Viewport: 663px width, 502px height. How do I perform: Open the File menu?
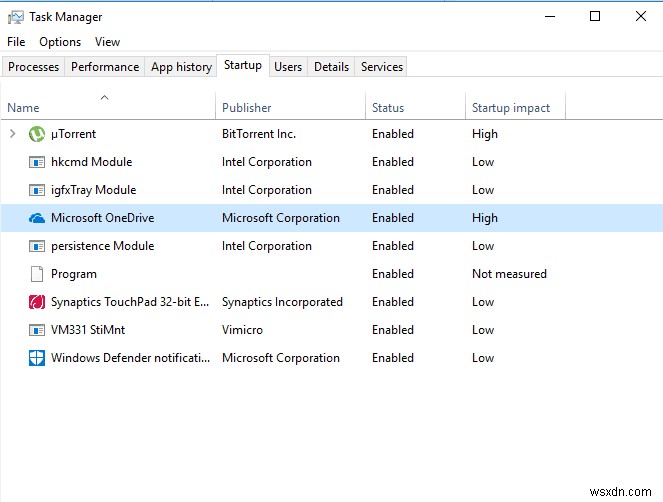click(16, 42)
